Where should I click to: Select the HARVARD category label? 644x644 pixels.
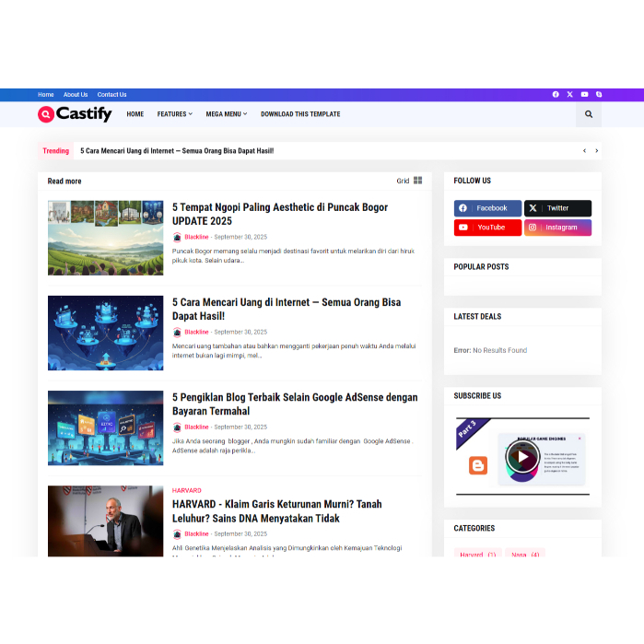pos(186,490)
